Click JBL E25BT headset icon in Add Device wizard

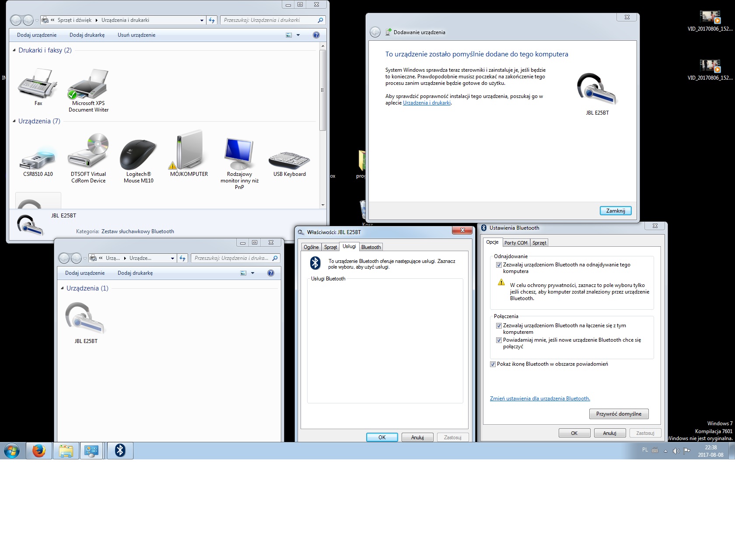point(597,89)
